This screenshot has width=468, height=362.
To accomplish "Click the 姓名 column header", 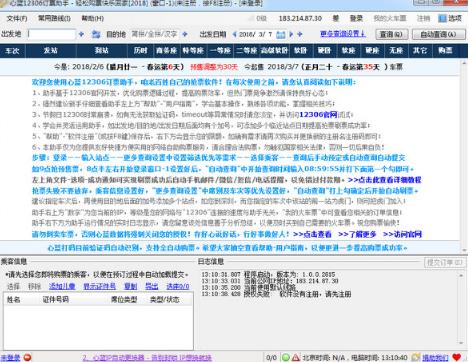I will click(x=13, y=299).
